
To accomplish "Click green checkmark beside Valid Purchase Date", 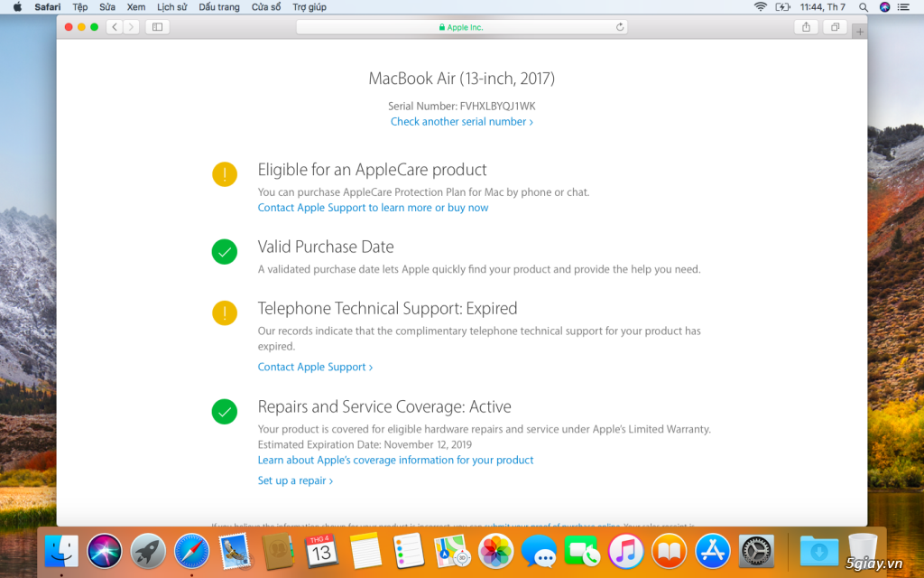I will 225,252.
